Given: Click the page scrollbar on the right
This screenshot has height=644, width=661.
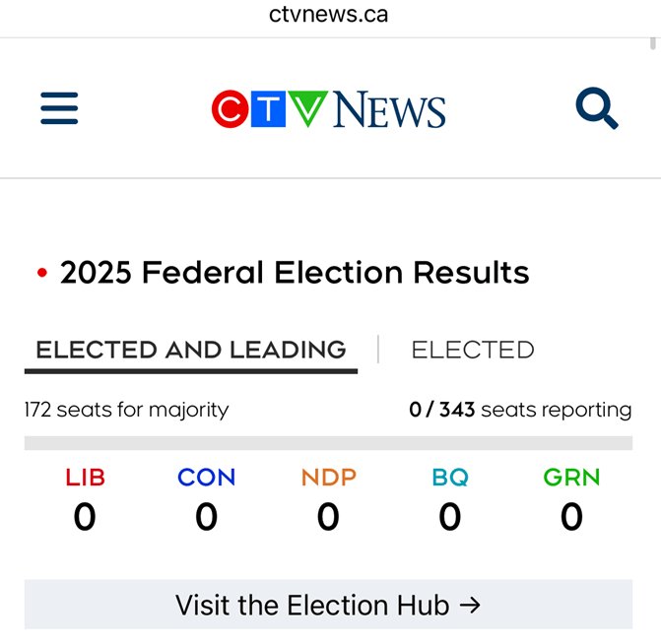Looking at the screenshot, I should click(x=654, y=43).
